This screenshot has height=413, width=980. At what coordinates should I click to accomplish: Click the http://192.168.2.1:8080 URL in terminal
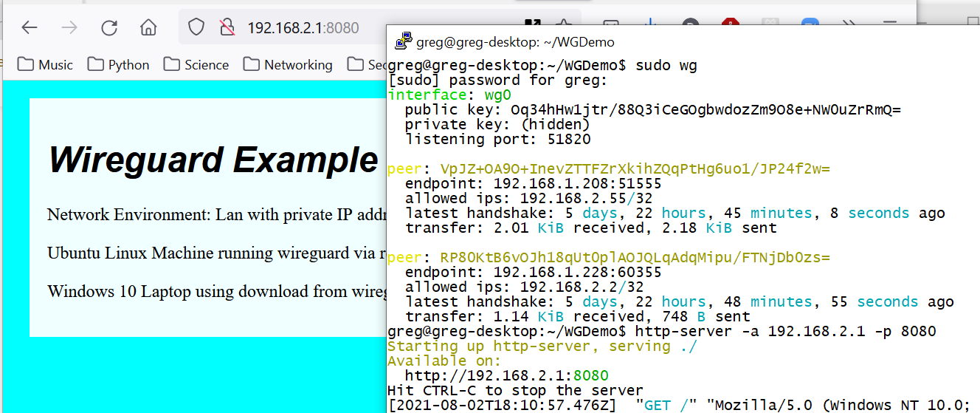(506, 375)
